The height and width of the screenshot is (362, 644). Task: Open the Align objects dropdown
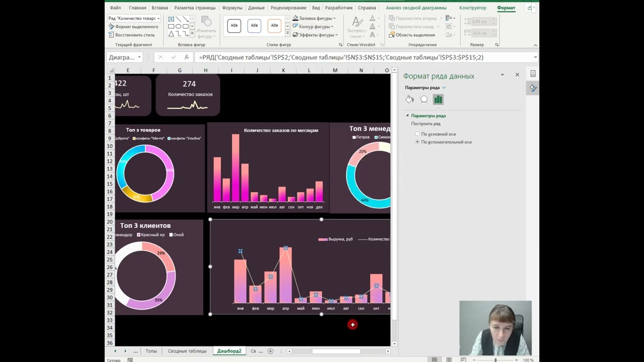pyautogui.click(x=450, y=18)
